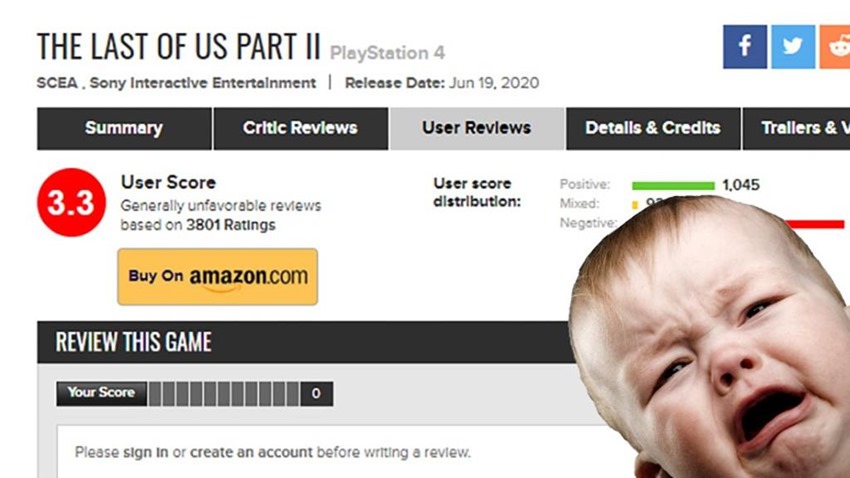
Task: Click the sign in link
Action: 145,452
